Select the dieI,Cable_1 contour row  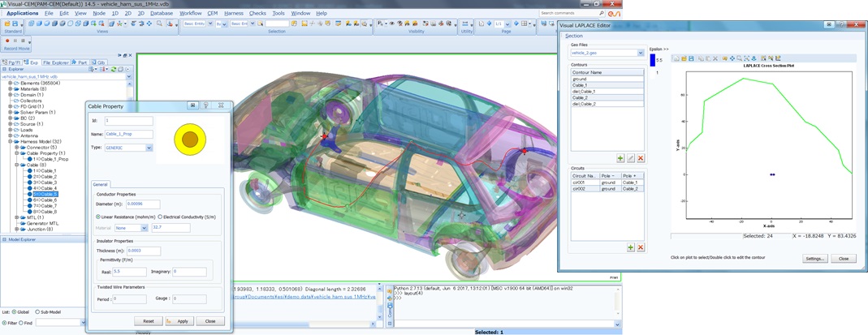(x=607, y=91)
